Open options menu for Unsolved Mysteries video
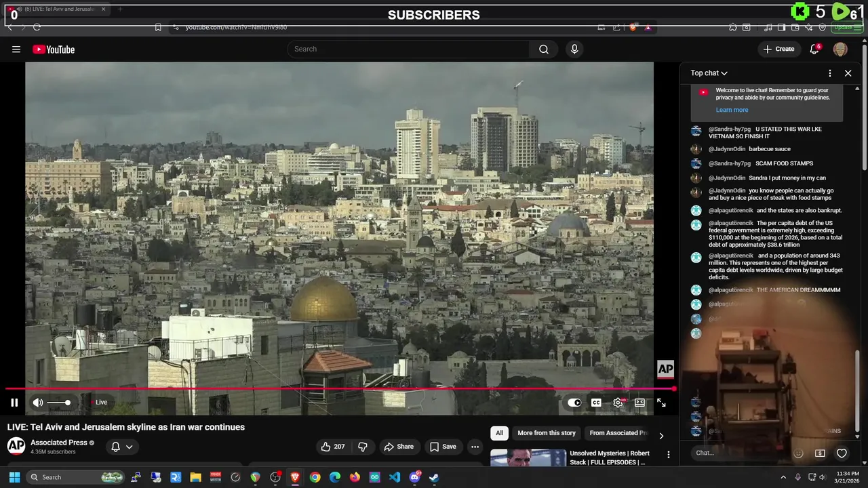The height and width of the screenshot is (488, 868). click(668, 455)
